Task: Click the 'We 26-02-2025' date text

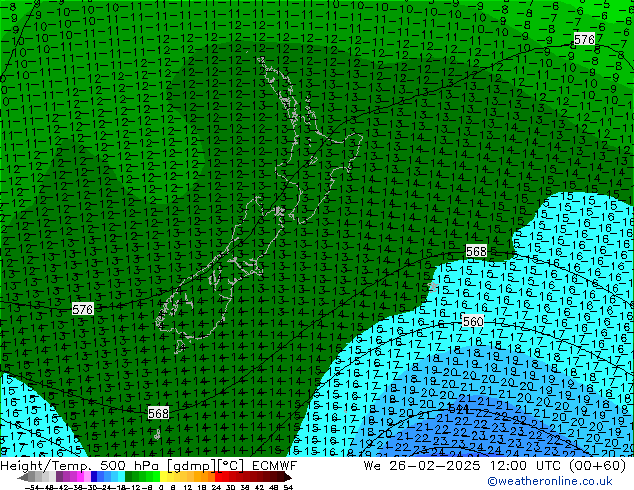Action: click(x=422, y=465)
